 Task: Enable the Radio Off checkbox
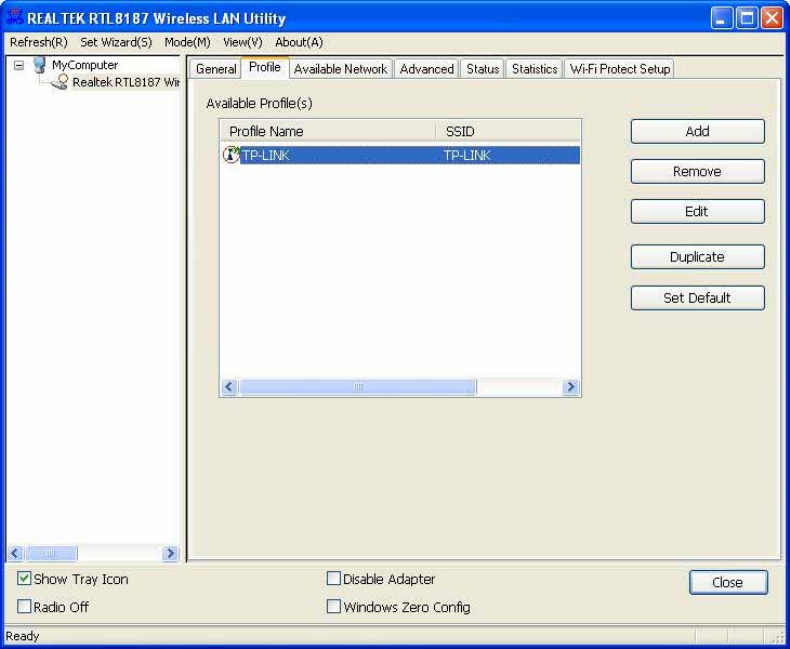[24, 606]
